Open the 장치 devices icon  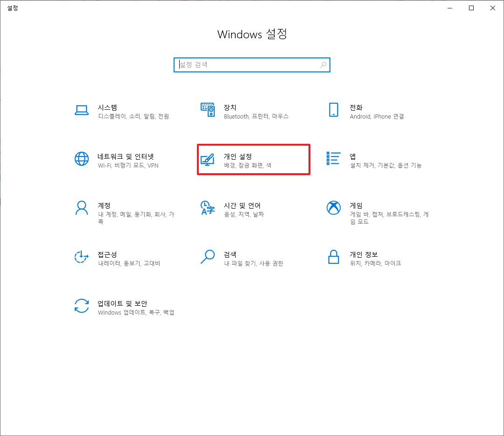point(208,110)
